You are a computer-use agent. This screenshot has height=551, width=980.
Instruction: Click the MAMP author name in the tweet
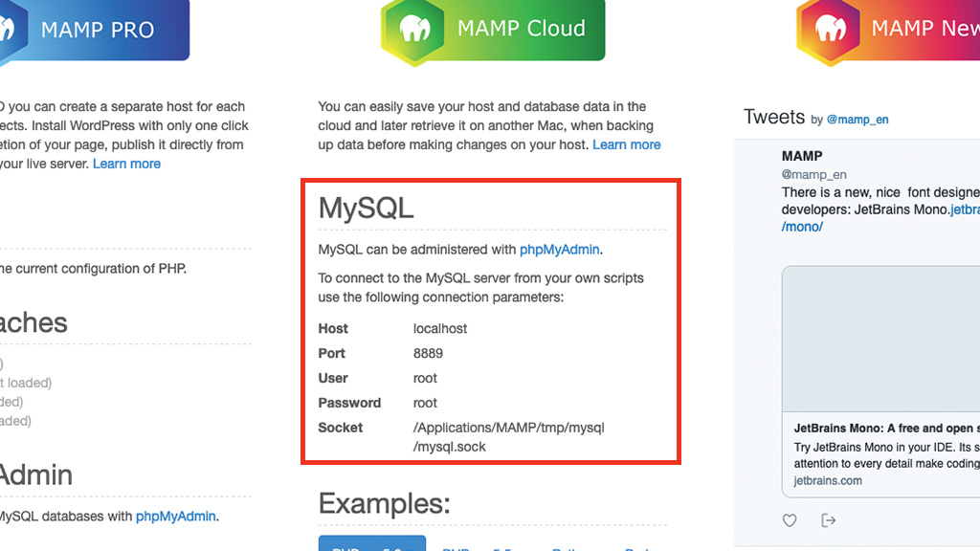pos(802,156)
